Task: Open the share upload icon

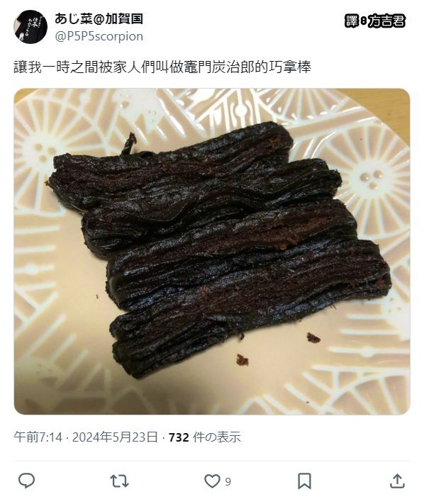Action: coord(397,481)
